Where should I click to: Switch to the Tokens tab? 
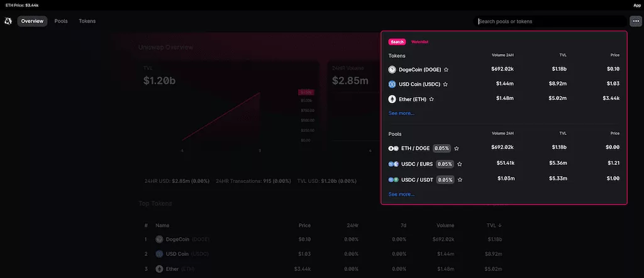(87, 21)
